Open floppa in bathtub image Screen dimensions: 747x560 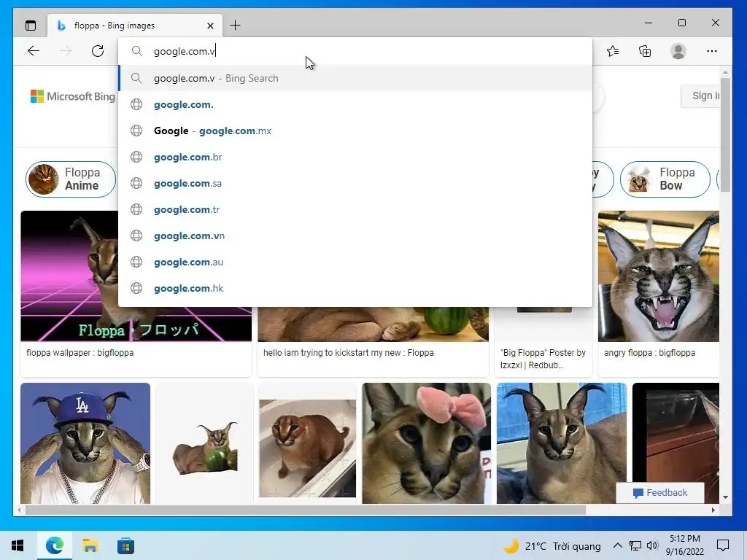coord(307,448)
